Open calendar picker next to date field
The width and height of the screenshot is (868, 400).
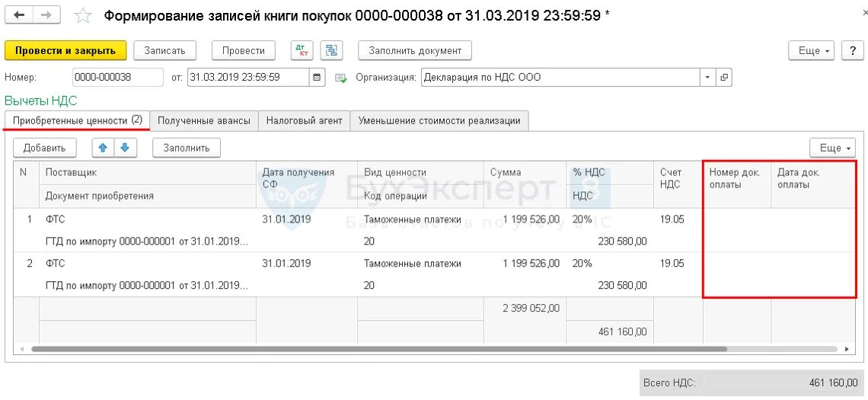pyautogui.click(x=317, y=77)
